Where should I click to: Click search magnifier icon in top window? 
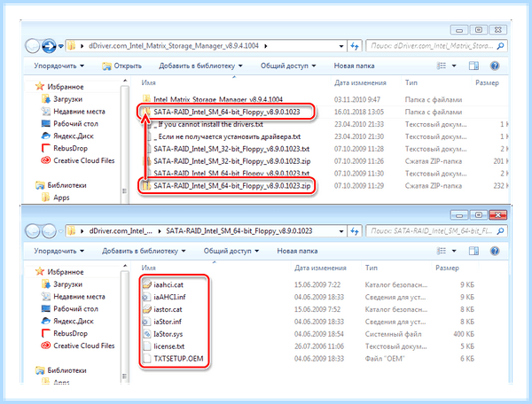[x=500, y=46]
